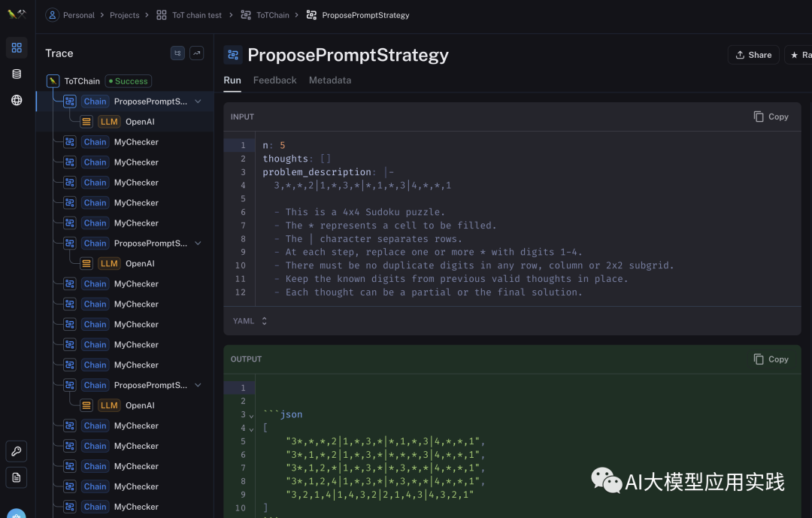Select the second LLM OpenAI row
This screenshot has height=518, width=812.
click(x=125, y=263)
